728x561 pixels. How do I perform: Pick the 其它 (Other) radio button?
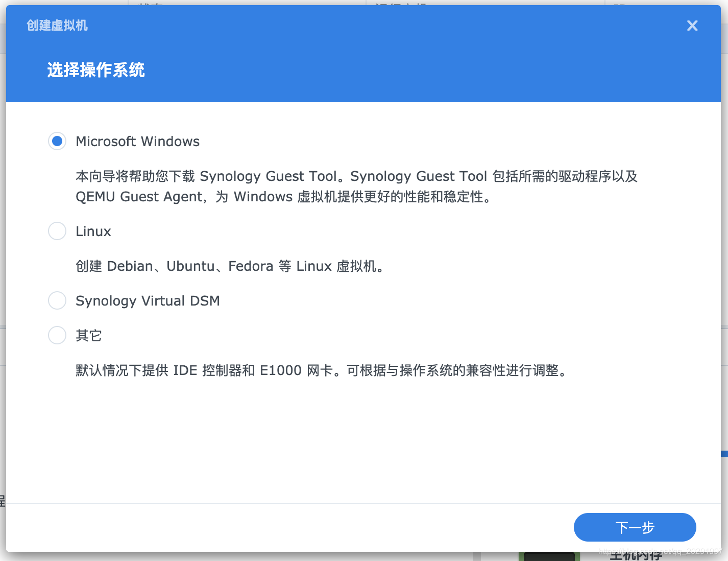[57, 335]
